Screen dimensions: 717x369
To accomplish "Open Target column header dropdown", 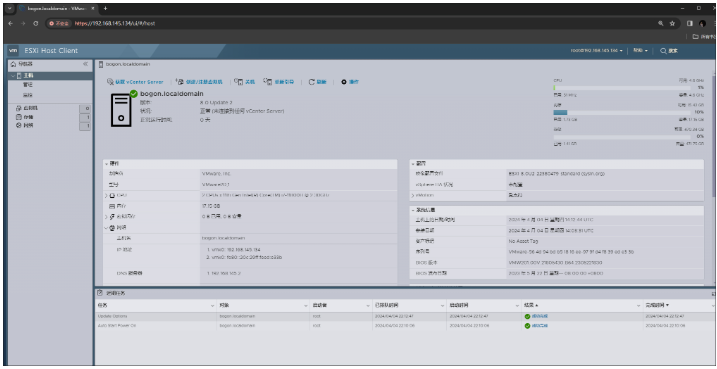I will tap(306, 305).
